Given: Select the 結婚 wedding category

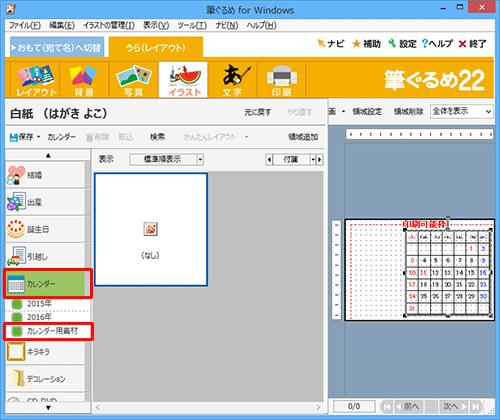Looking at the screenshot, I should [x=45, y=175].
